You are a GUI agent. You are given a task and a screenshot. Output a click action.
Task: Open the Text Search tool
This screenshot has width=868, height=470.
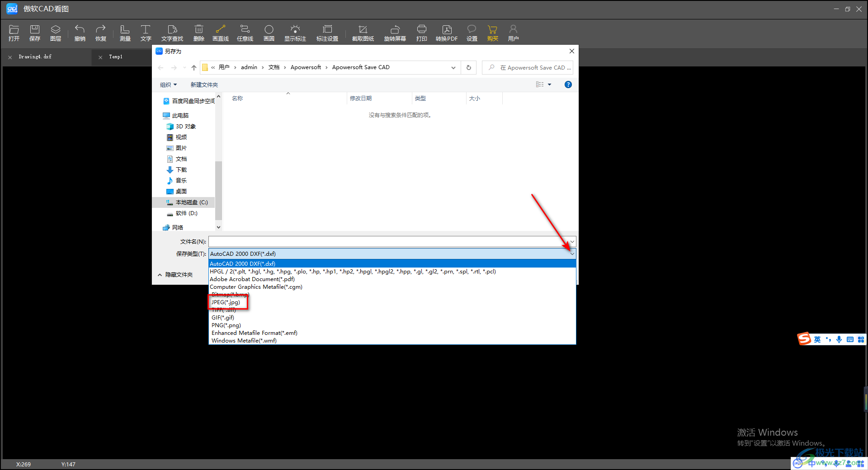172,33
